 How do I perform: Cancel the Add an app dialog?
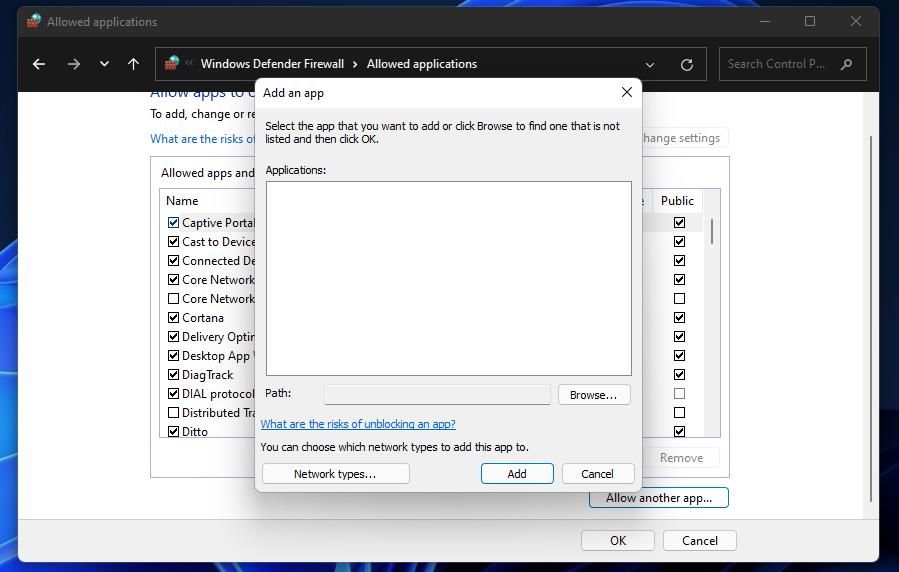point(597,474)
